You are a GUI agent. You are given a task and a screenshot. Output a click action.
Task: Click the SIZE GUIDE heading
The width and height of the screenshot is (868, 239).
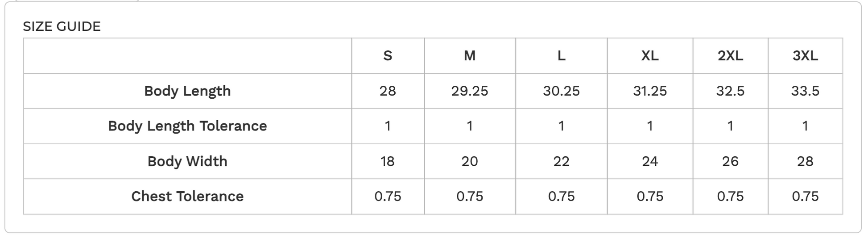click(x=62, y=26)
